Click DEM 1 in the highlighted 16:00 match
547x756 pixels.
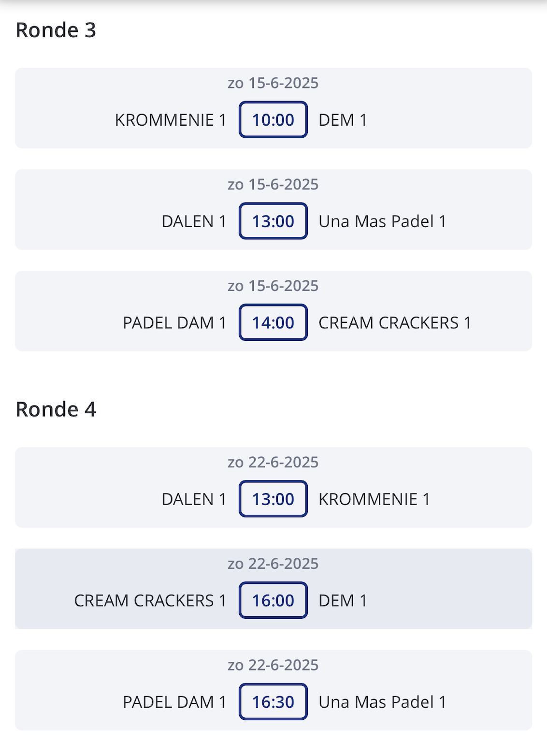pos(343,601)
